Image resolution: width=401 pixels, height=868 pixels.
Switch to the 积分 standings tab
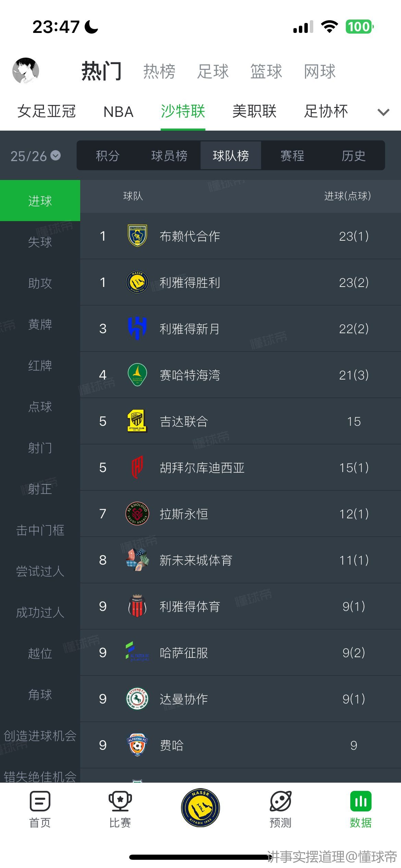[x=108, y=156]
